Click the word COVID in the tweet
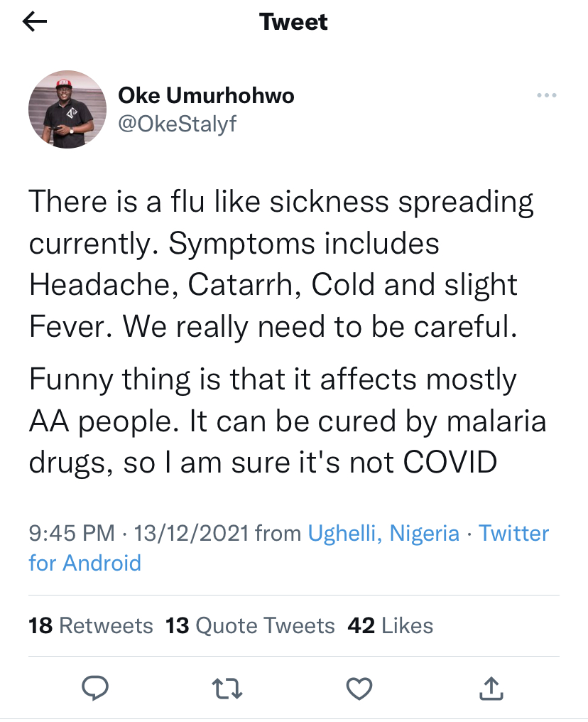Screen dimensions: 588x722 point(450,463)
